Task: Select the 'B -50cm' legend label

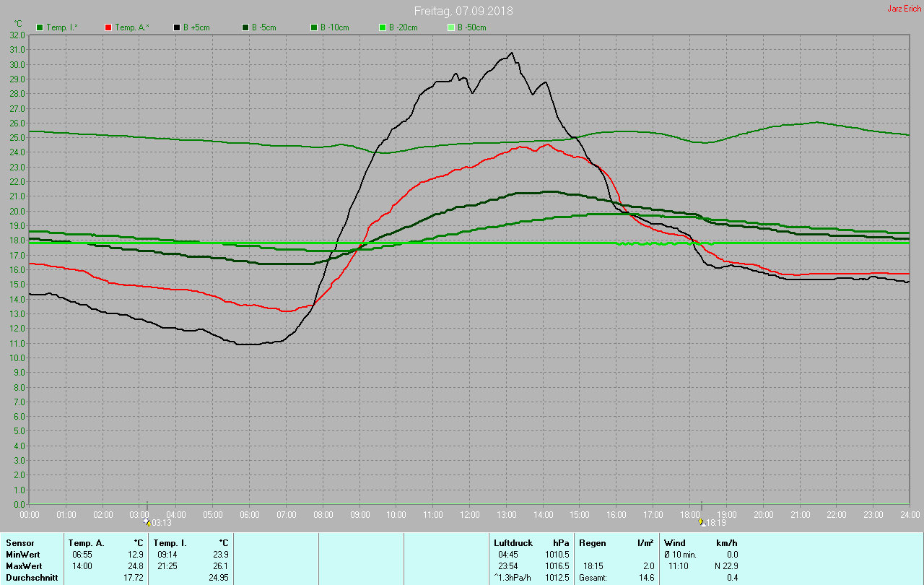Action: tap(472, 27)
